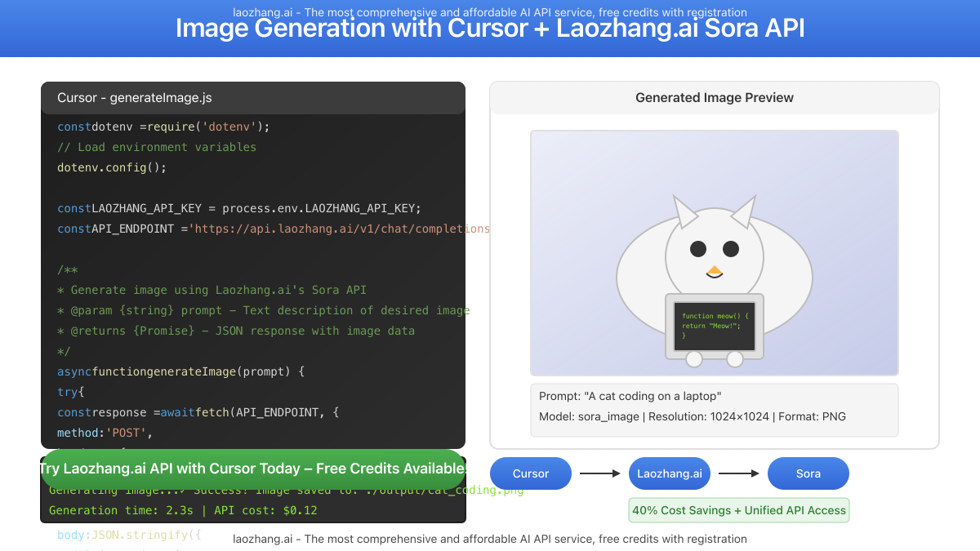Click the comment Generate image using Laozhang.ai's Sora API
The image size is (980, 551).
[212, 290]
